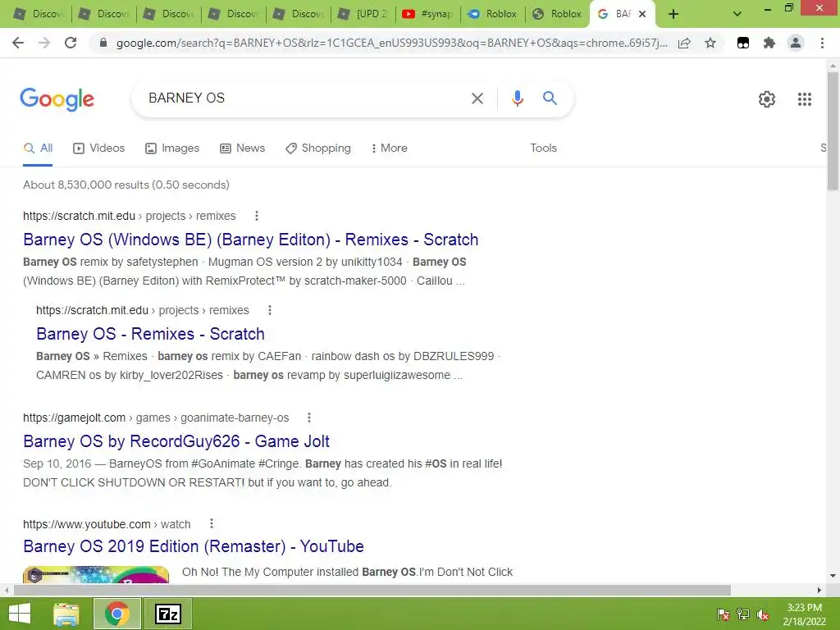
Task: Open options for YouTube result
Action: pyautogui.click(x=212, y=523)
